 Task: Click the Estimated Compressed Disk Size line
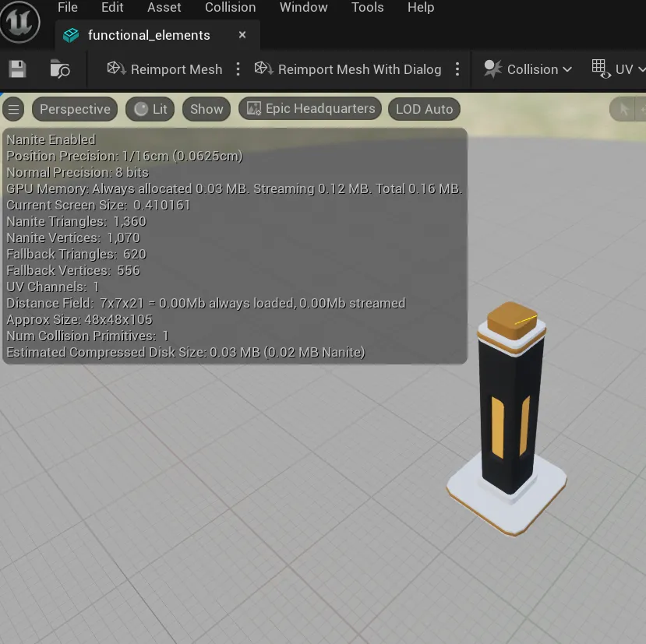pos(185,353)
